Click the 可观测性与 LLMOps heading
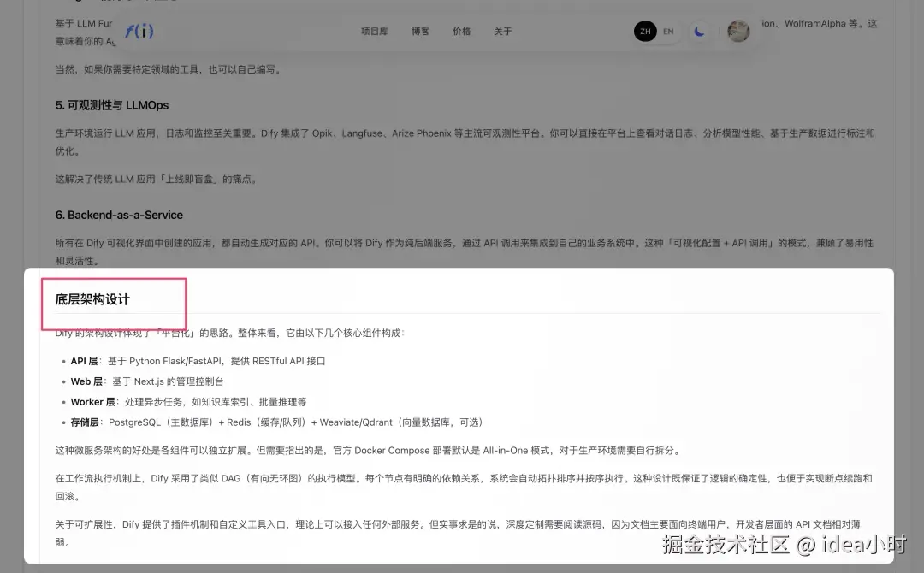The image size is (924, 573). pos(110,105)
